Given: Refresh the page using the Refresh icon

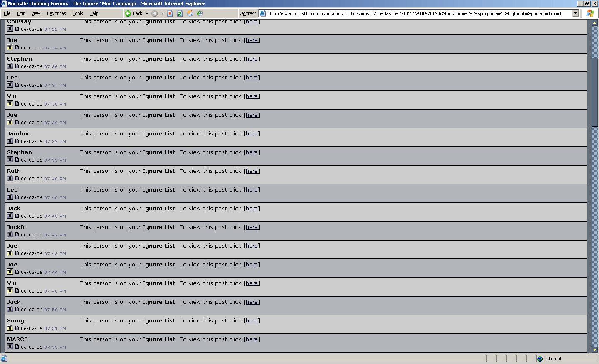Looking at the screenshot, I should (x=180, y=14).
